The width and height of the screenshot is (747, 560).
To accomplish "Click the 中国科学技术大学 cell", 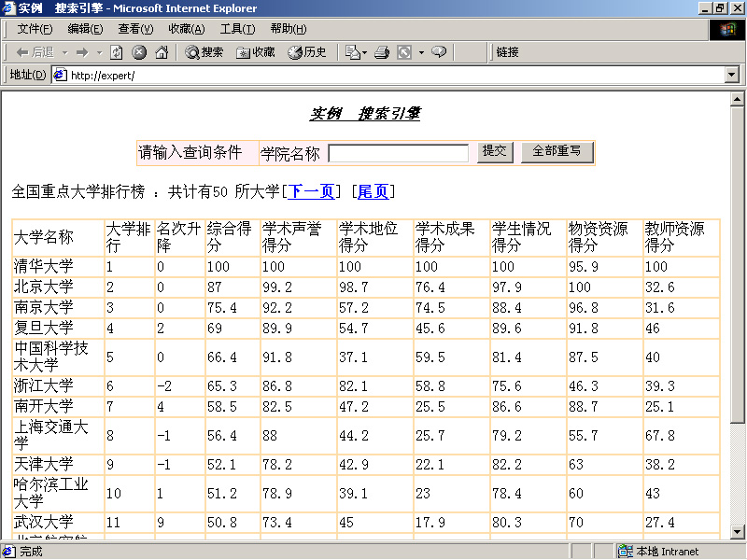I will pyautogui.click(x=58, y=357).
